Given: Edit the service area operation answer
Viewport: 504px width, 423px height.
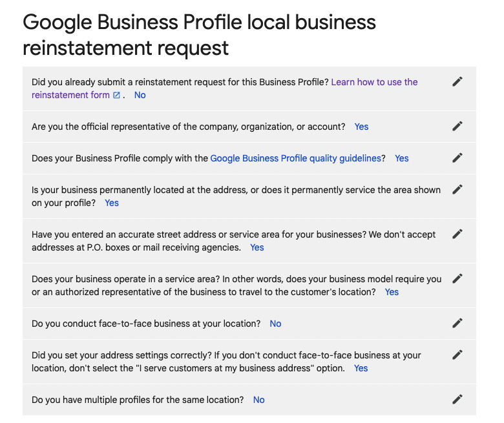Looking at the screenshot, I should coord(457,278).
